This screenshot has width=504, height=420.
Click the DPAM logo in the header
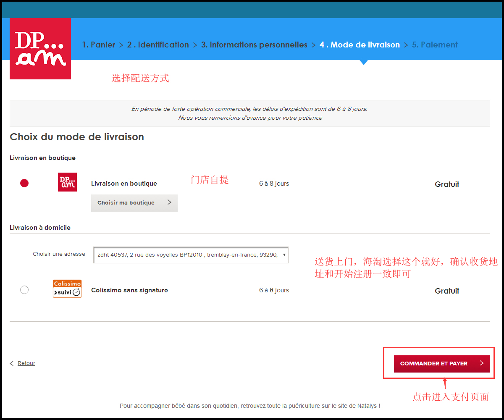click(40, 49)
